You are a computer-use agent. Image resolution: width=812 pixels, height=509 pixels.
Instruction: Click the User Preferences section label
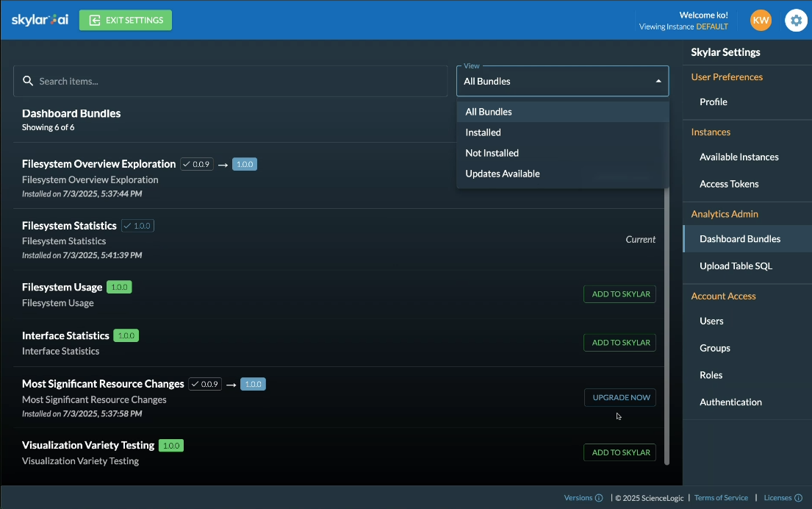pos(727,77)
